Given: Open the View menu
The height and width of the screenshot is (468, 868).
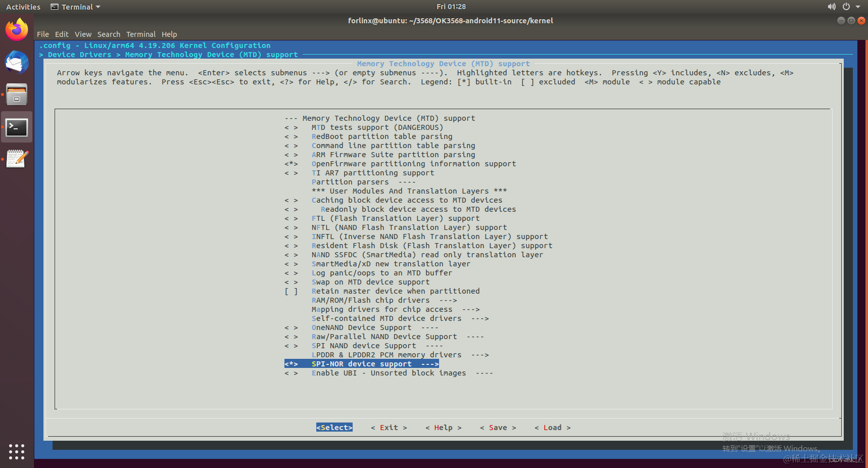Looking at the screenshot, I should tap(83, 34).
